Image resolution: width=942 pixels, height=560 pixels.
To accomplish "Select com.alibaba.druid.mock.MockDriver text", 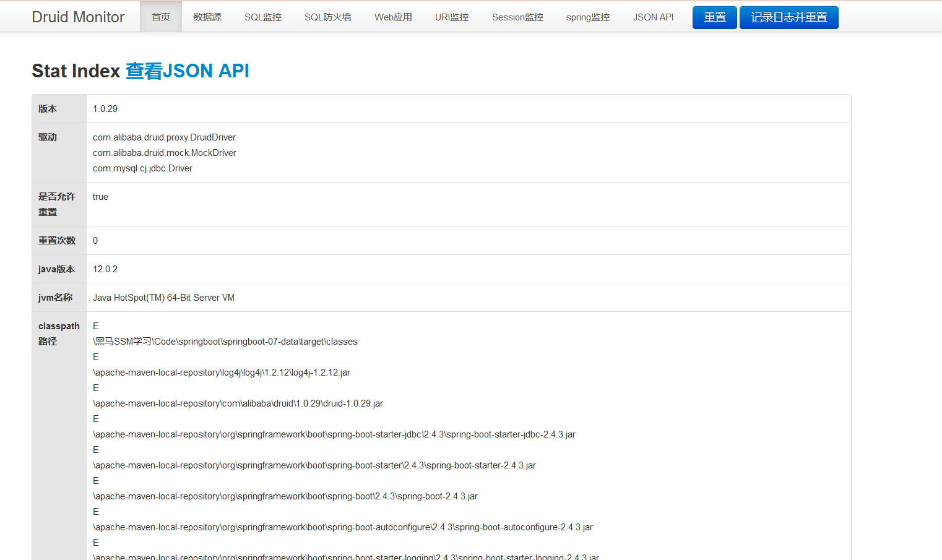I will 165,153.
